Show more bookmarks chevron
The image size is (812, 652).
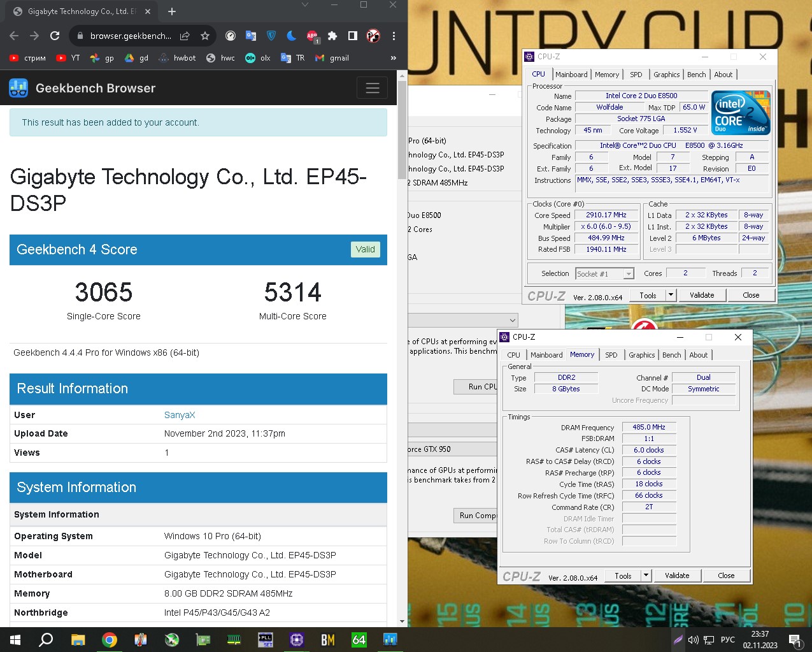394,58
